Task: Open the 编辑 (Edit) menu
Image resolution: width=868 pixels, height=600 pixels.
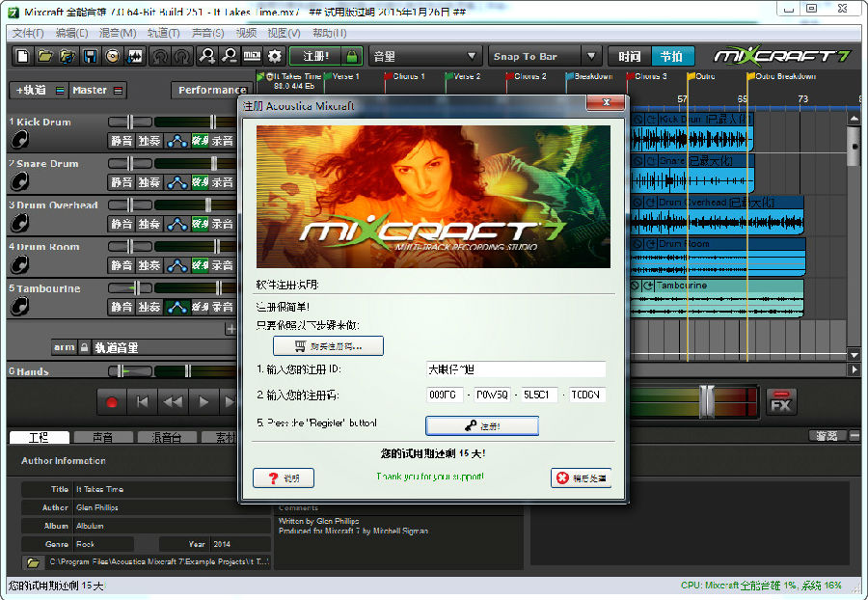Action: click(72, 33)
